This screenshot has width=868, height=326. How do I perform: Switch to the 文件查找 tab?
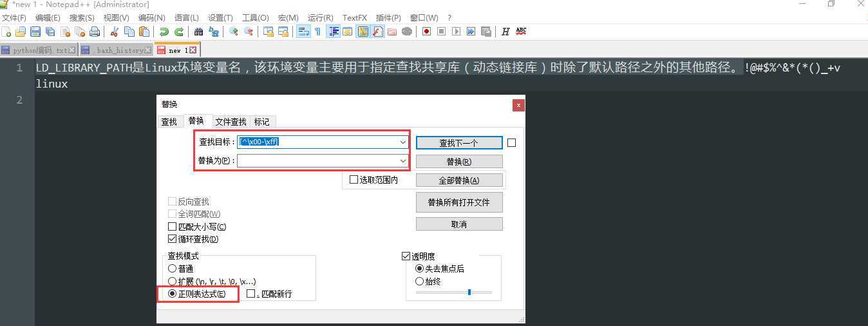coord(231,122)
